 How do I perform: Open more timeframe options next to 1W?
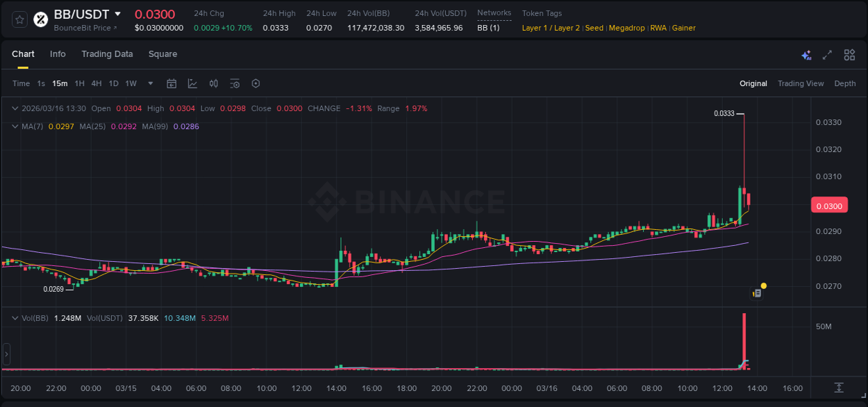tap(149, 83)
